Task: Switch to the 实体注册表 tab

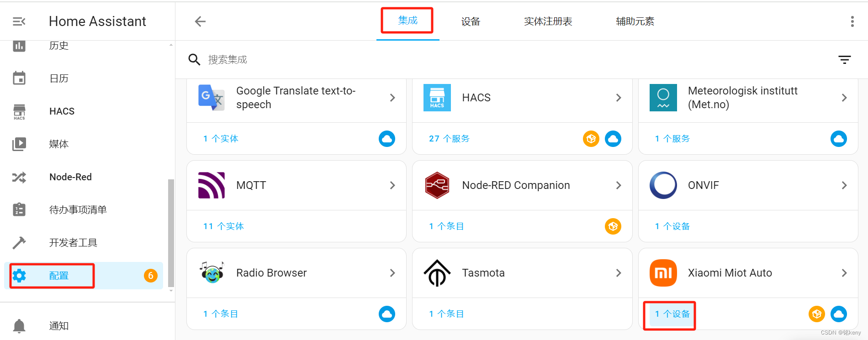Action: click(548, 21)
